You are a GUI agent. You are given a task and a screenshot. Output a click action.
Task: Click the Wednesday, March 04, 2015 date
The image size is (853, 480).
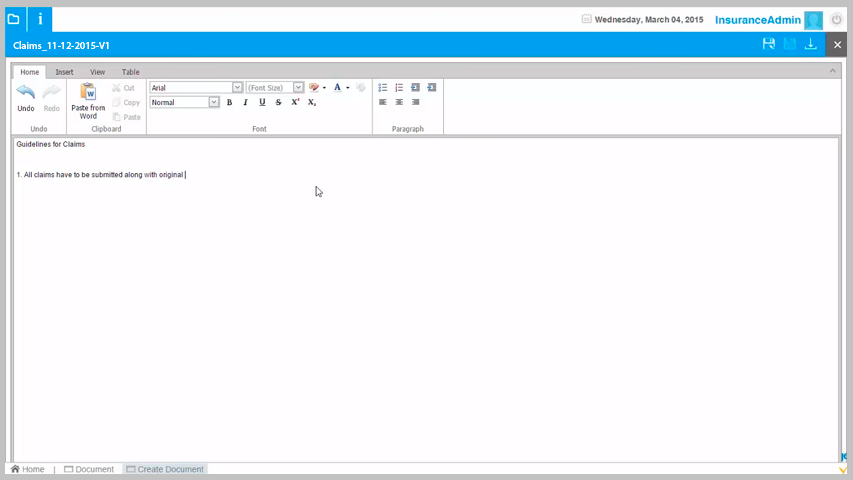[x=649, y=20]
